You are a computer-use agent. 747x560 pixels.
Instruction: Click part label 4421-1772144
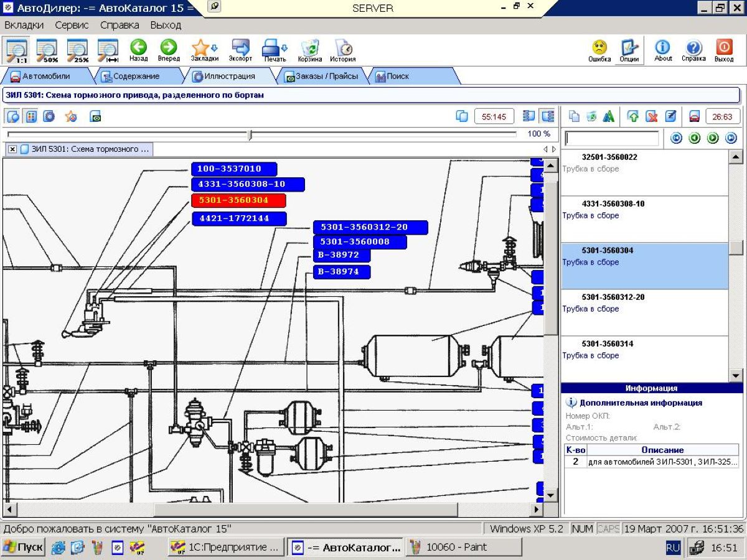pyautogui.click(x=239, y=218)
